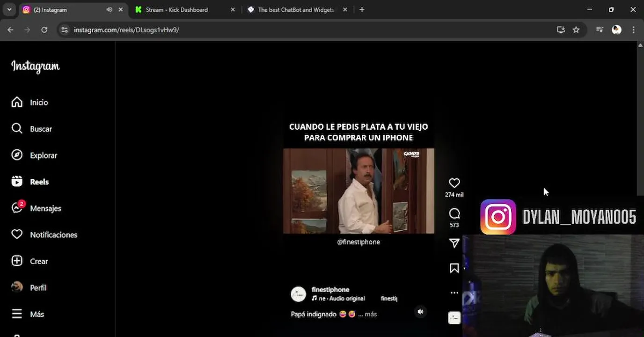The width and height of the screenshot is (644, 337).
Task: Open Mensajes icon with badge 2
Action: coord(17,207)
